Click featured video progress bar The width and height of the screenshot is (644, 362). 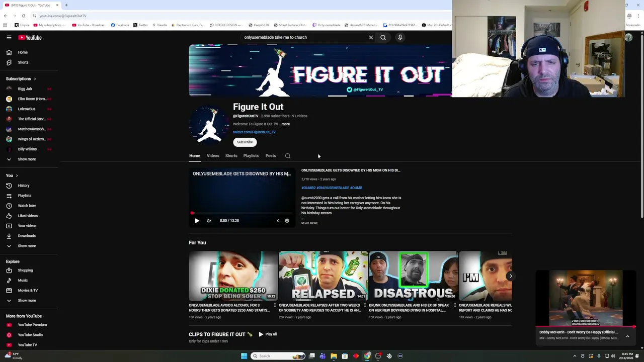click(242, 214)
